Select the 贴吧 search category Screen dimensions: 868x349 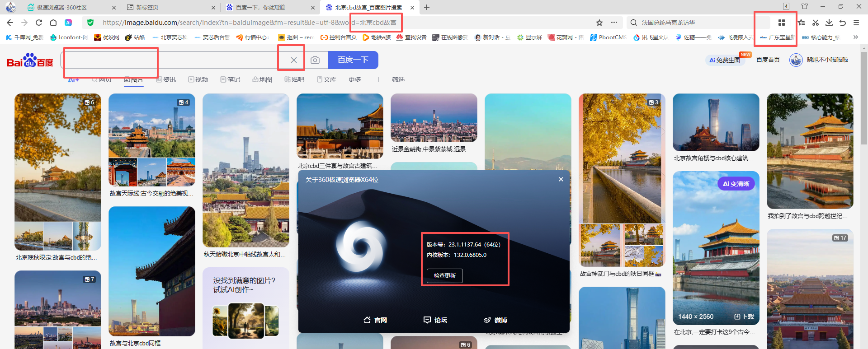click(294, 79)
